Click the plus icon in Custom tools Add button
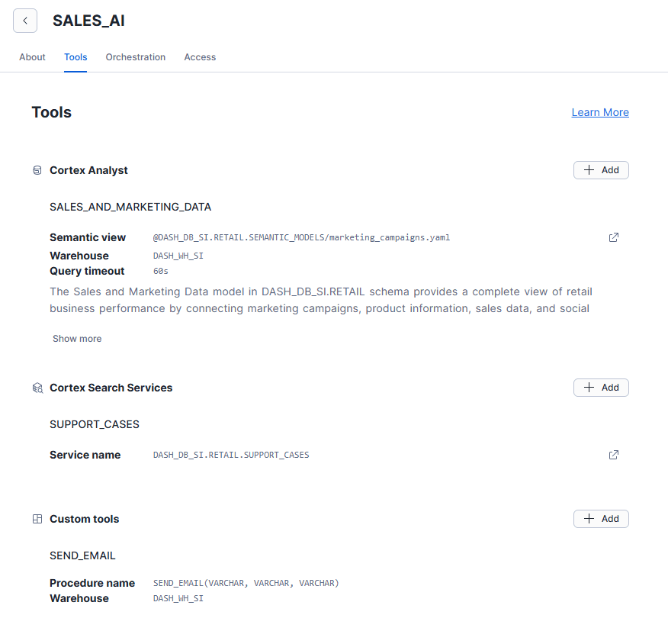The width and height of the screenshot is (668, 644). coord(589,519)
